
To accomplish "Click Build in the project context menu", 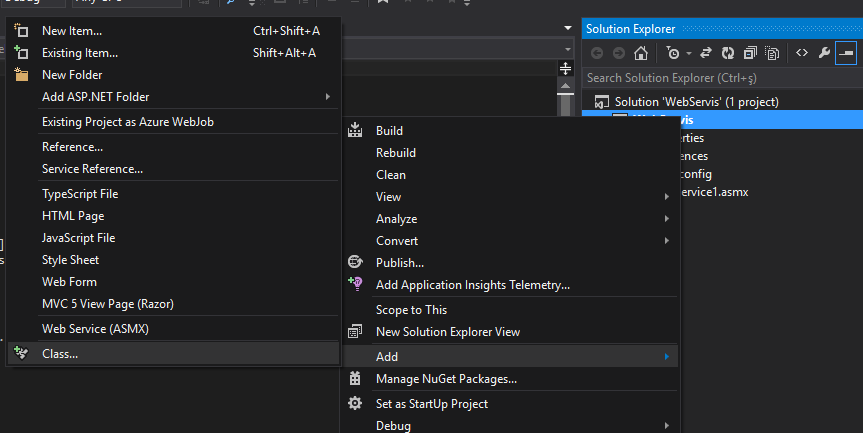I will [x=510, y=131].
